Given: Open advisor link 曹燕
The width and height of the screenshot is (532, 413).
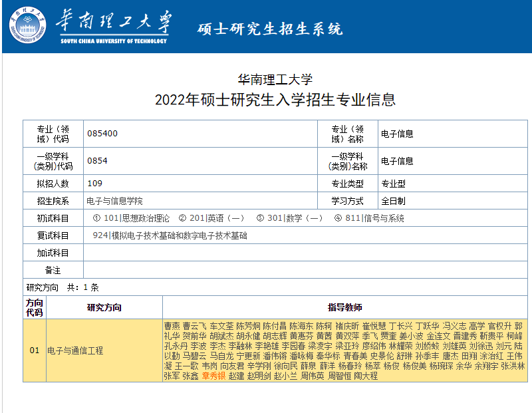Looking at the screenshot, I should point(172,326).
